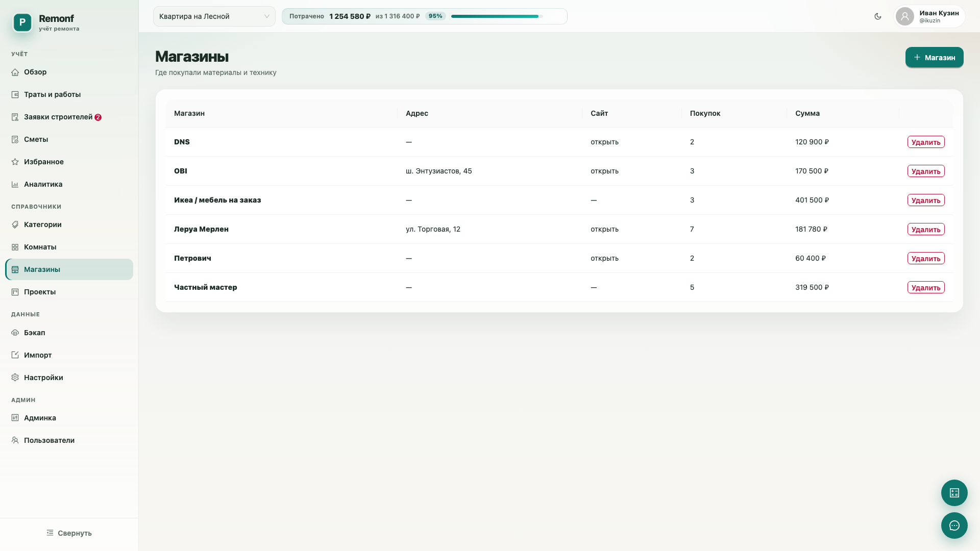This screenshot has width=980, height=551.
Task: Open the Квартира на Лесной project dropdown
Action: click(x=214, y=16)
